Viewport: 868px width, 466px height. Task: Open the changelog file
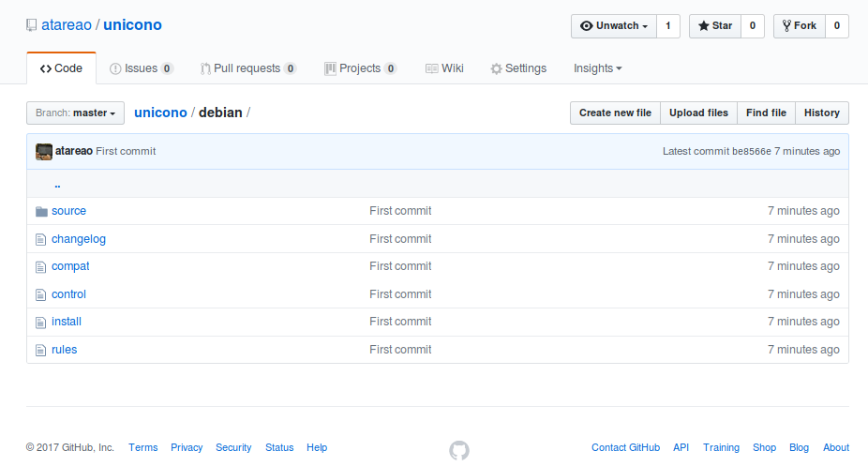tap(79, 239)
